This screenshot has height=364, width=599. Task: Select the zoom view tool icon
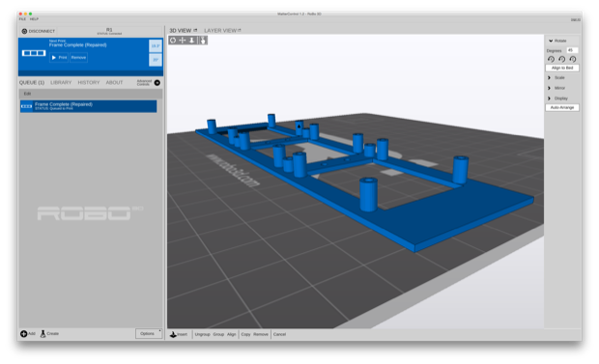tap(192, 41)
